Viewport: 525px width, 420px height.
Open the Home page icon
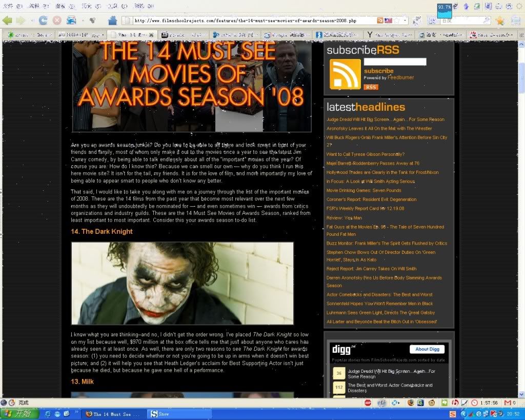(112, 21)
